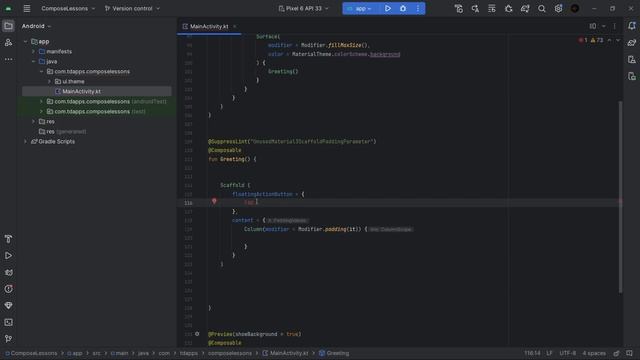Image resolution: width=640 pixels, height=360 pixels.
Task: Select com.tdapps.composelessons androidTest package
Action: coord(97,101)
